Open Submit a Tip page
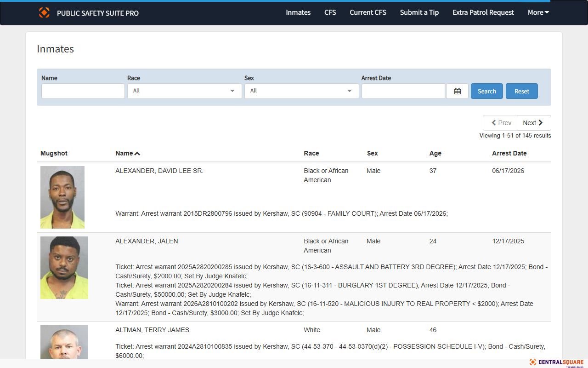 tap(419, 12)
